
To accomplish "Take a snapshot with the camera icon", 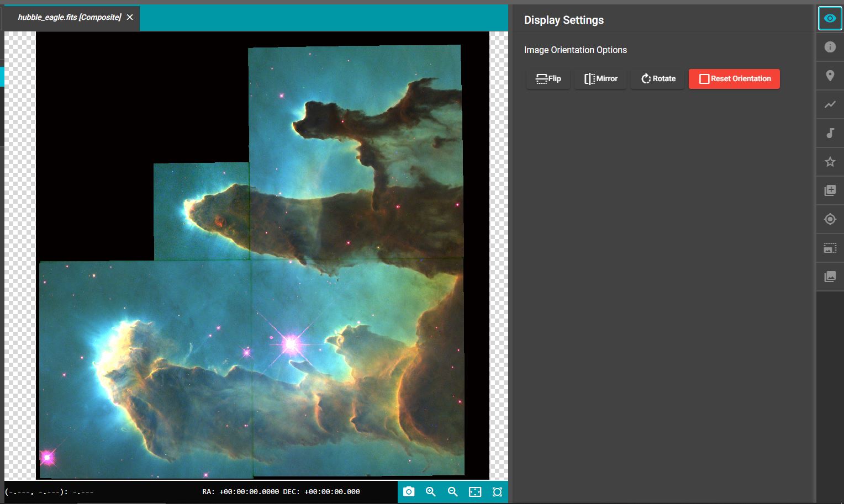I will [x=409, y=491].
